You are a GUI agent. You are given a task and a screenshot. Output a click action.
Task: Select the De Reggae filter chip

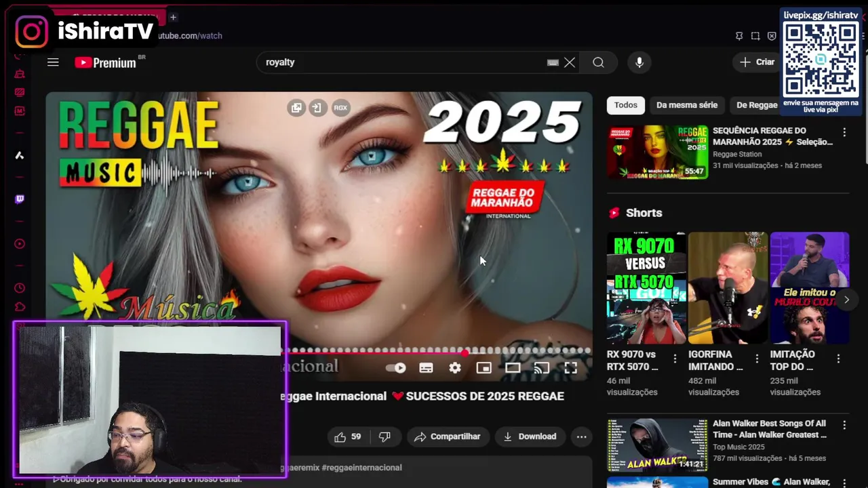pyautogui.click(x=756, y=105)
